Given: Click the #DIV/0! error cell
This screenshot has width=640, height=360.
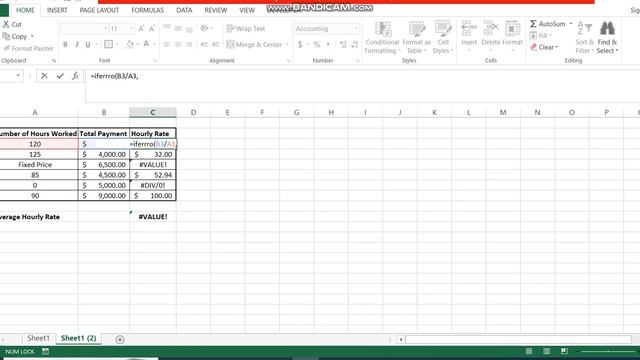Looking at the screenshot, I should (153, 185).
